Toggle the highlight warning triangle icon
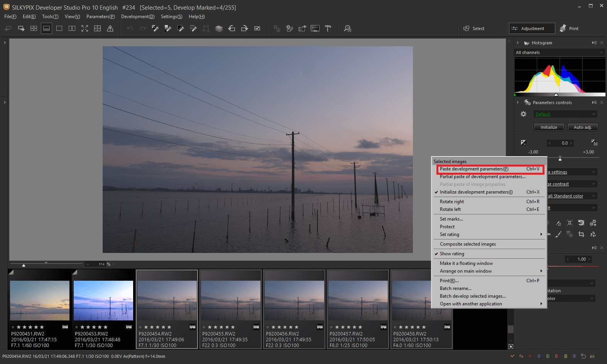Viewport: 607px width, 364px height. pyautogui.click(x=110, y=29)
